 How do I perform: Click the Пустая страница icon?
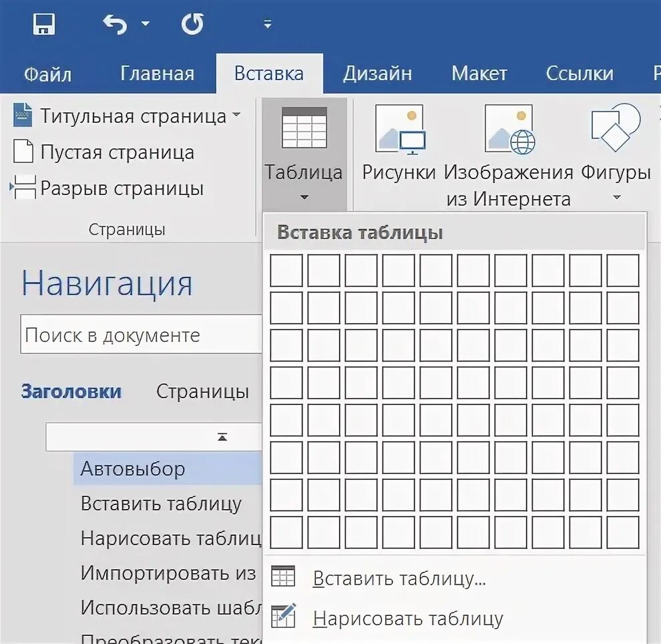pos(23,151)
